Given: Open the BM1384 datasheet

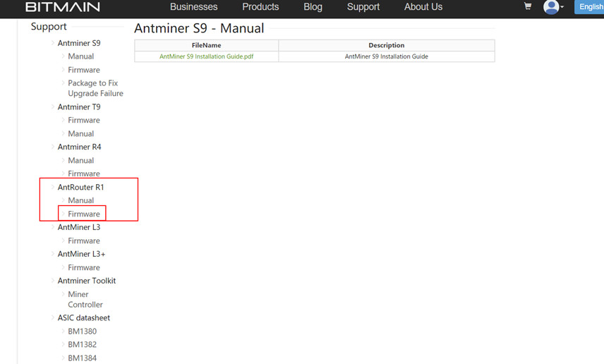Looking at the screenshot, I should 83,358.
